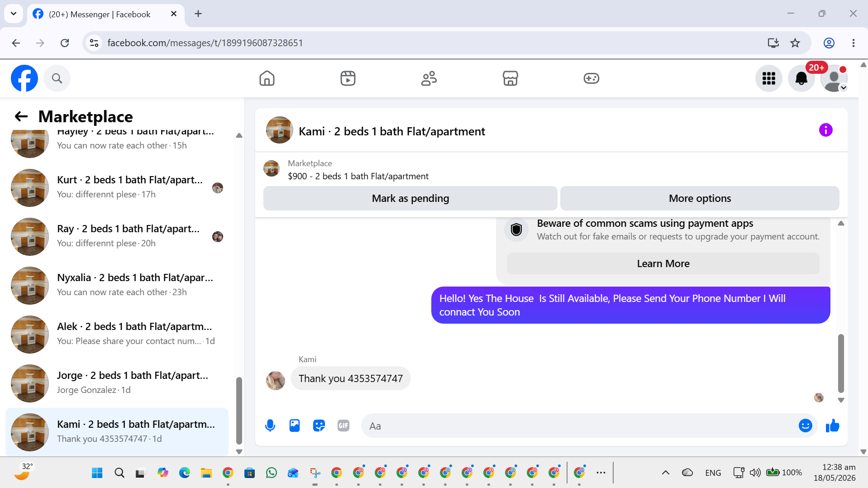Open Chrome three-dot menu
This screenshot has height=488, width=868.
pyautogui.click(x=854, y=43)
